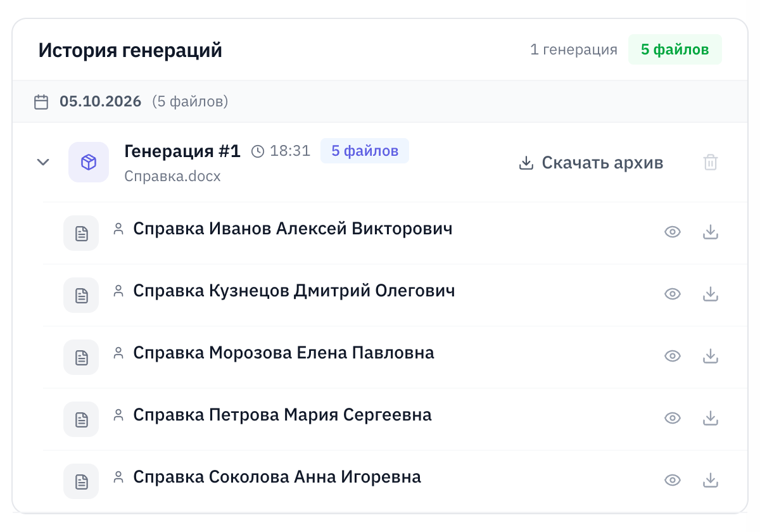Click the 1 генерация counter text

pos(574,49)
